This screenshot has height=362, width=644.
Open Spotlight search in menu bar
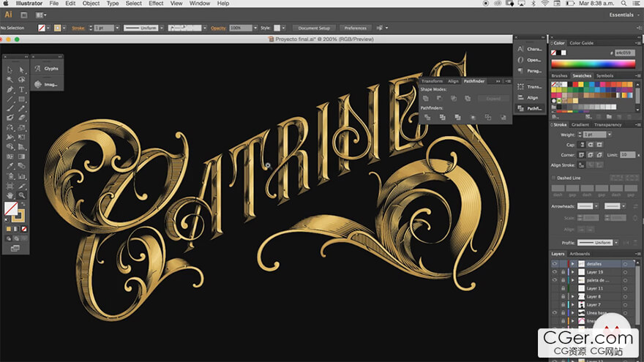pyautogui.click(x=624, y=3)
